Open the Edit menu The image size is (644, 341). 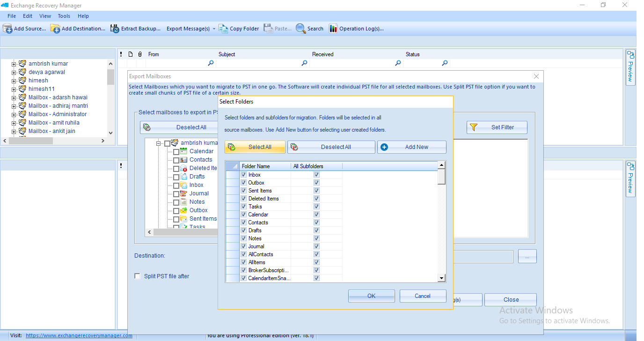click(28, 16)
